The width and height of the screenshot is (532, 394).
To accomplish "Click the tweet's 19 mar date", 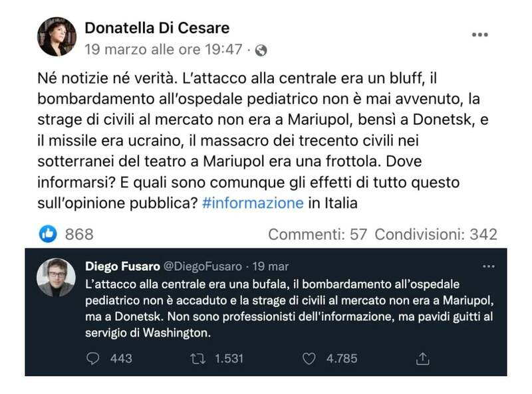I will point(270,266).
